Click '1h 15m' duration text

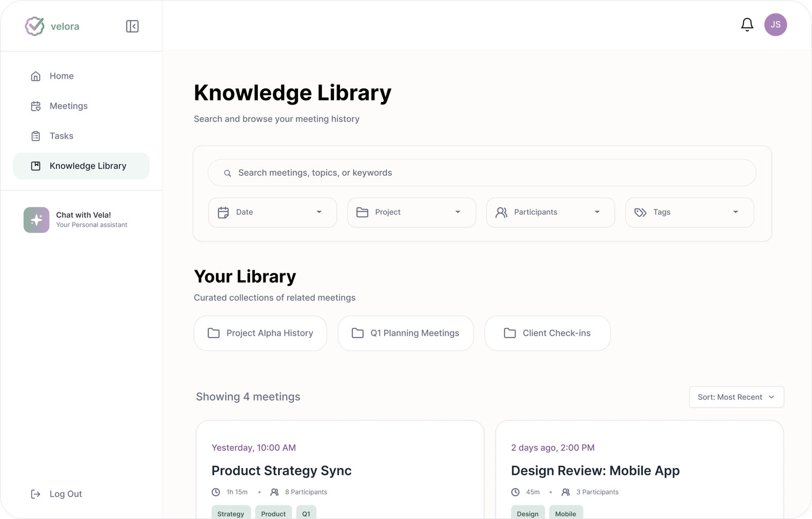237,492
